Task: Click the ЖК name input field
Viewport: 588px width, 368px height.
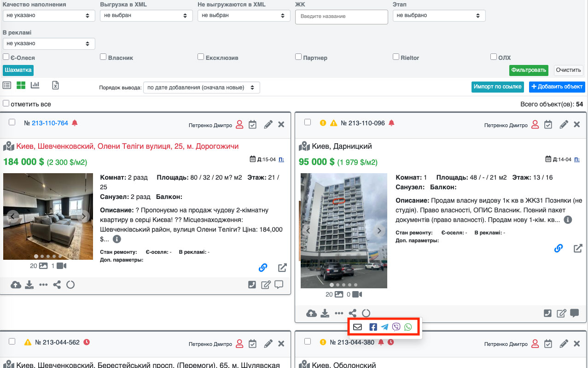Action: pyautogui.click(x=341, y=17)
